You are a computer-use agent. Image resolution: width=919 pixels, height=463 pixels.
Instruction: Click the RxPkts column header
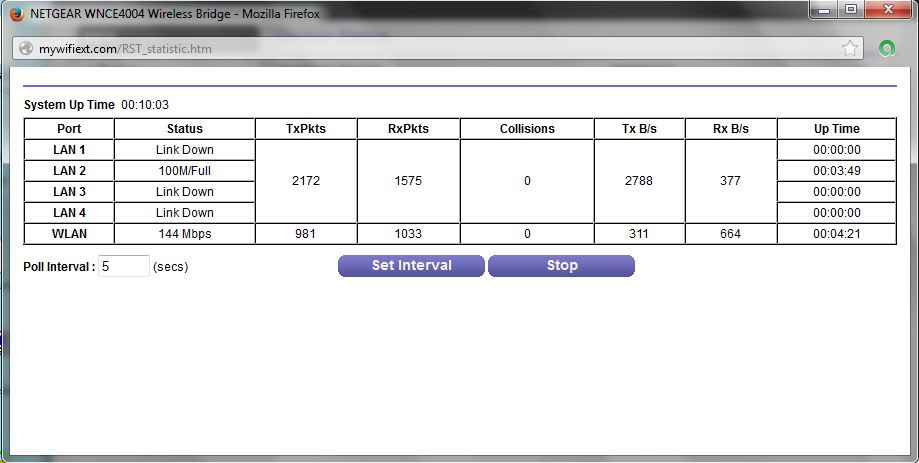click(x=409, y=128)
